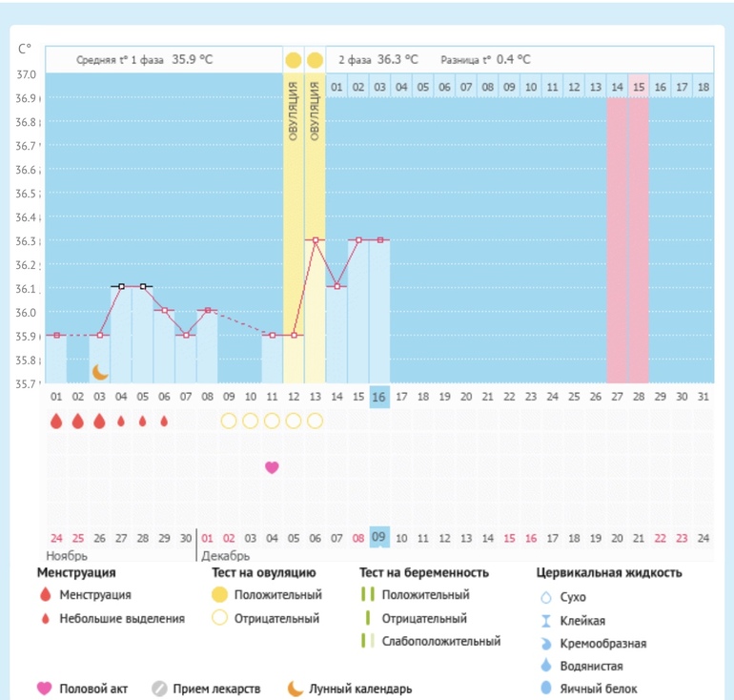The height and width of the screenshot is (700, 734).
Task: Click the gray medication icon in legend
Action: point(159,689)
